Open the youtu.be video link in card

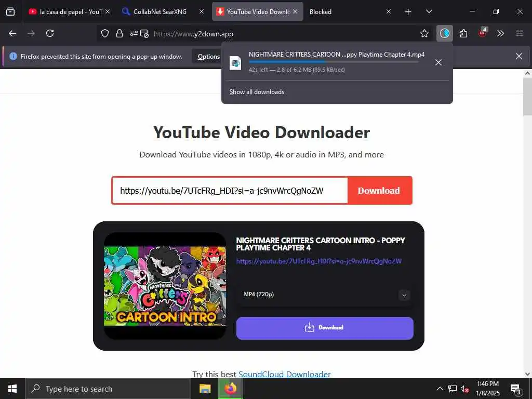pyautogui.click(x=319, y=261)
